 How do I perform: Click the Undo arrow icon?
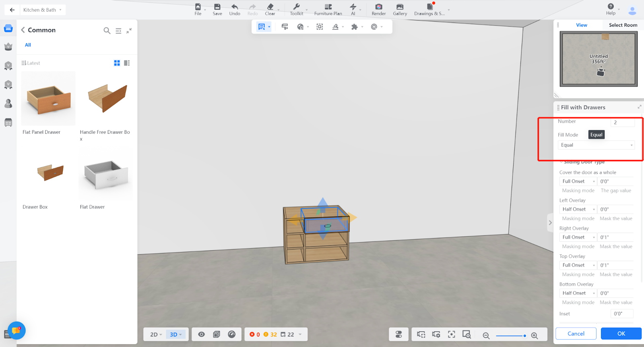click(235, 7)
